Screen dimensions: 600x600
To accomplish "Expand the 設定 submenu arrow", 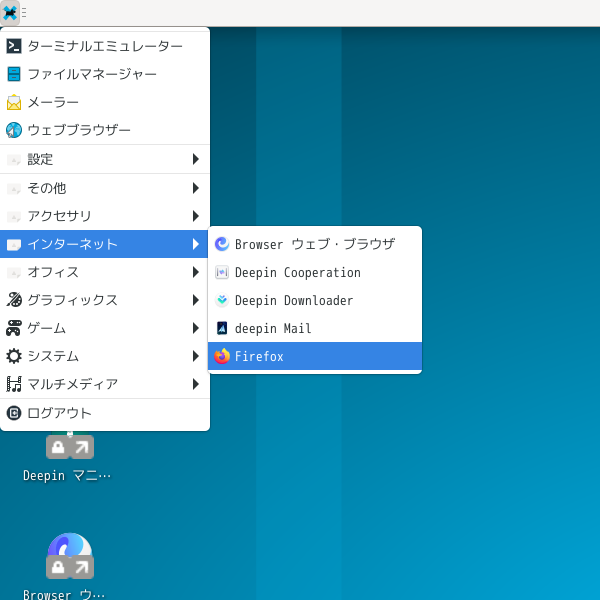I will 196,159.
